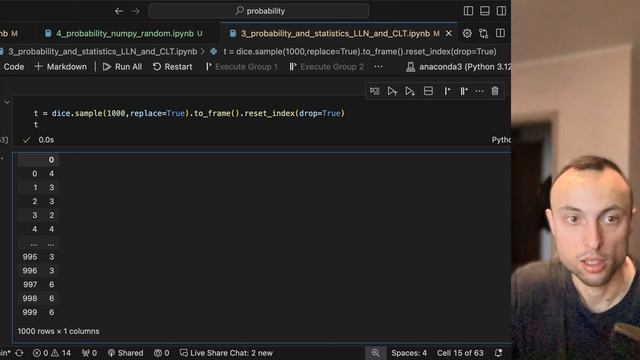
Task: Click the Live Share participants count
Action: 161,353
